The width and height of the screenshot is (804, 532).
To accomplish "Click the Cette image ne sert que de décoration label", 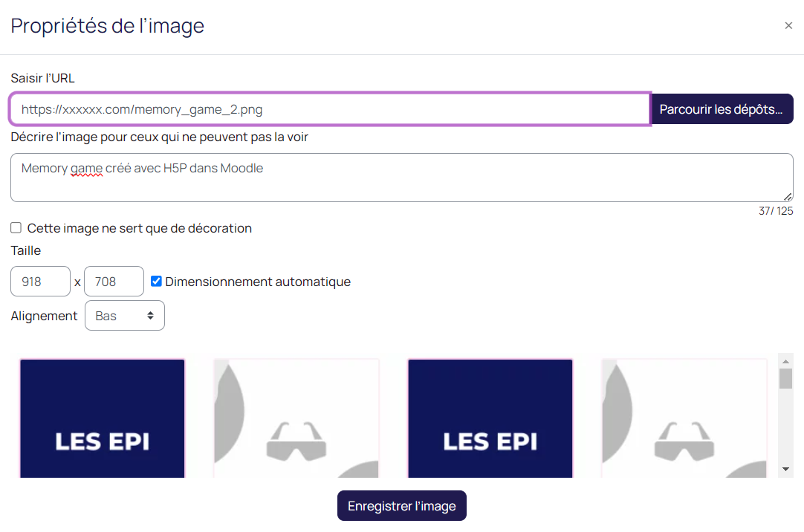I will (x=140, y=228).
